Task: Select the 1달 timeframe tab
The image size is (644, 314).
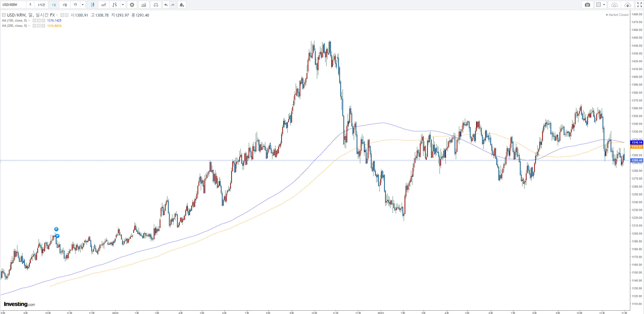Action: 65,5
